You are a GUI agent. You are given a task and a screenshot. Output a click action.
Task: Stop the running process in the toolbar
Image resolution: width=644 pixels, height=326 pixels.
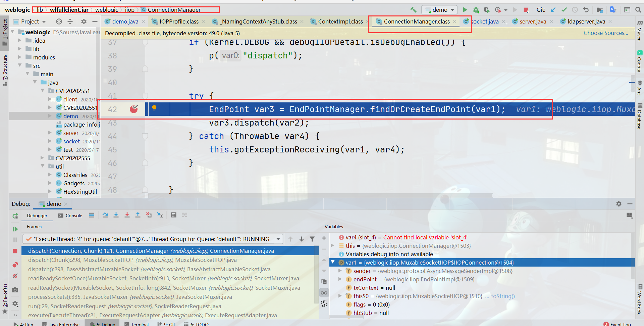point(526,10)
